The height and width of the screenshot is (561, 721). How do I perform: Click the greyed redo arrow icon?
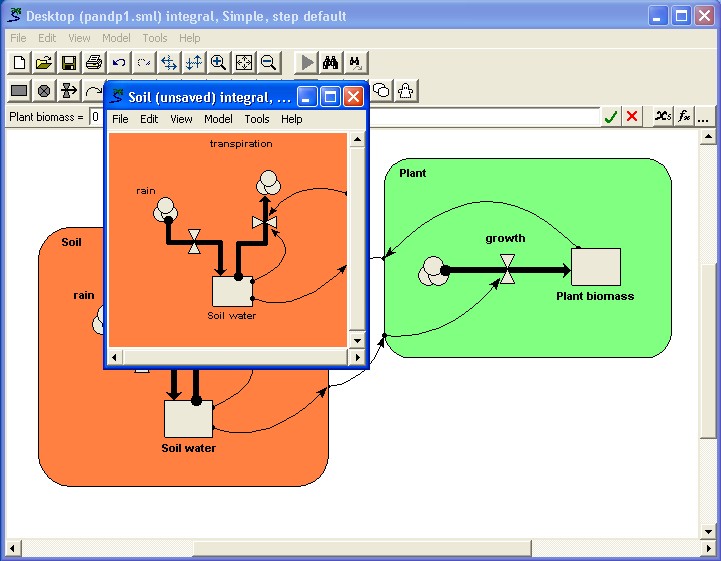click(143, 63)
